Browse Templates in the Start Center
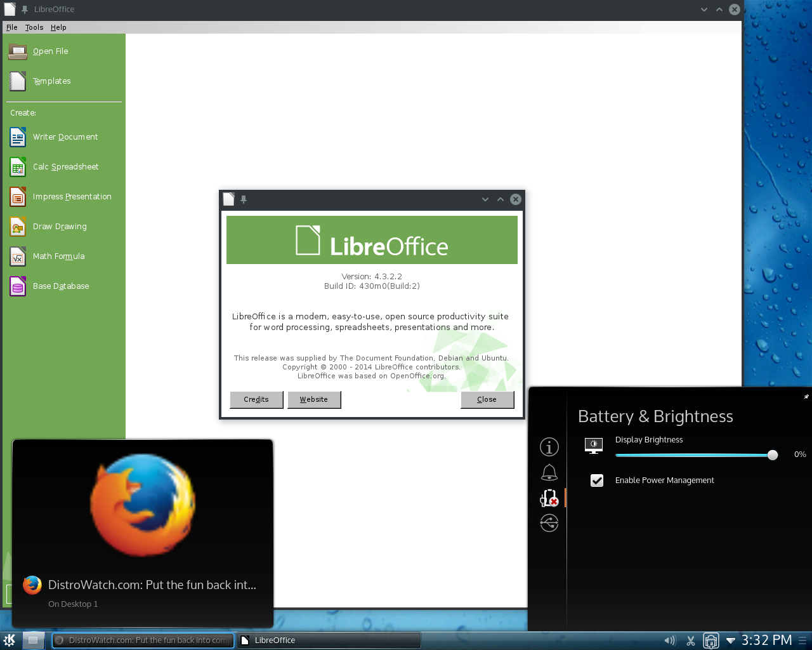The width and height of the screenshot is (812, 650). [x=39, y=81]
